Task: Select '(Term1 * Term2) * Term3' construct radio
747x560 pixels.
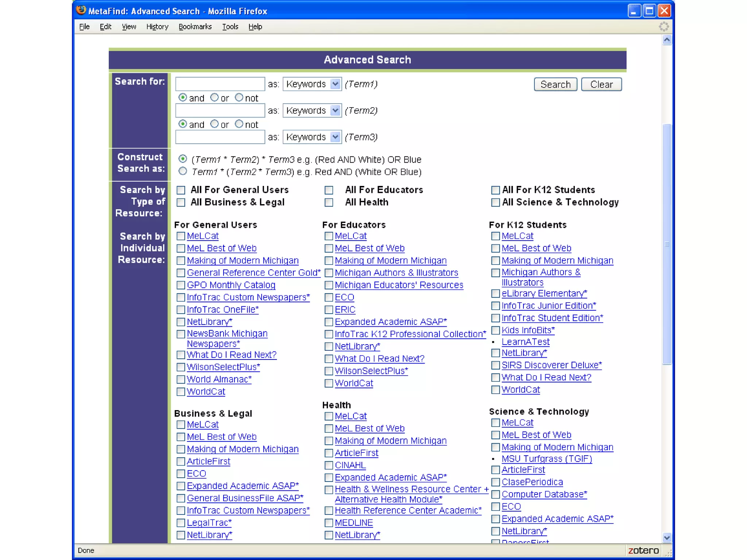Action: [183, 159]
